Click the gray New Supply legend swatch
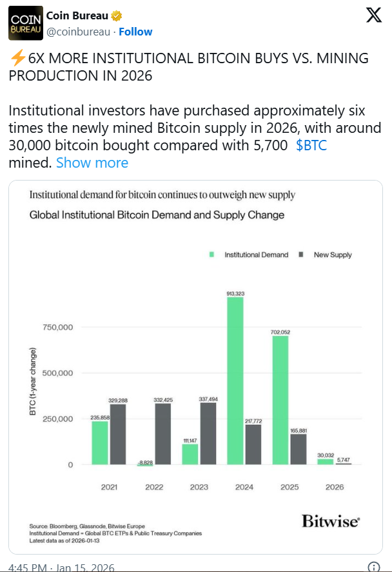Image resolution: width=392 pixels, height=572 pixels. pyautogui.click(x=301, y=255)
